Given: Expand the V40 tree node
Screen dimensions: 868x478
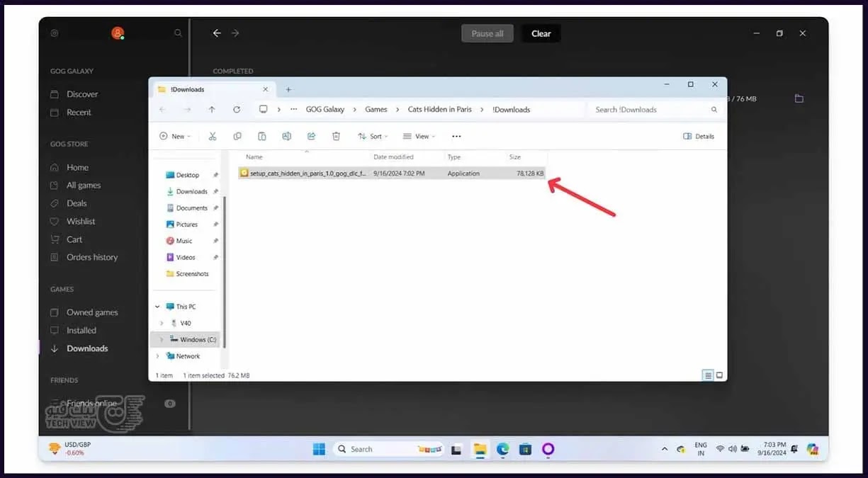Looking at the screenshot, I should point(162,323).
